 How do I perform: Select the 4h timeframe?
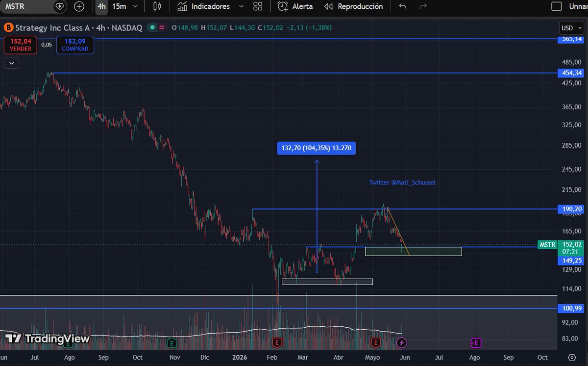(101, 7)
